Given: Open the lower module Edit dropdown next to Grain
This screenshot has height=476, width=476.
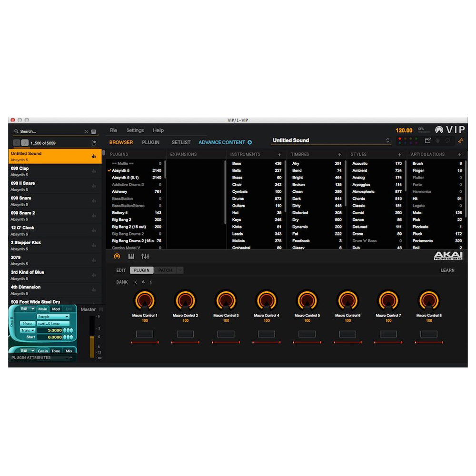Looking at the screenshot, I should pos(27,351).
